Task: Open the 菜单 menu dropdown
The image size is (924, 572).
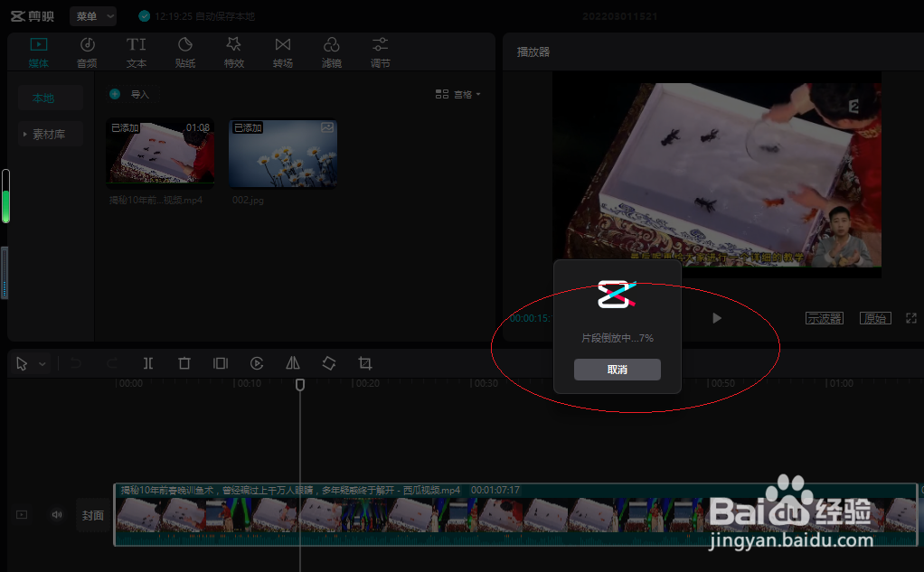Action: pyautogui.click(x=93, y=16)
